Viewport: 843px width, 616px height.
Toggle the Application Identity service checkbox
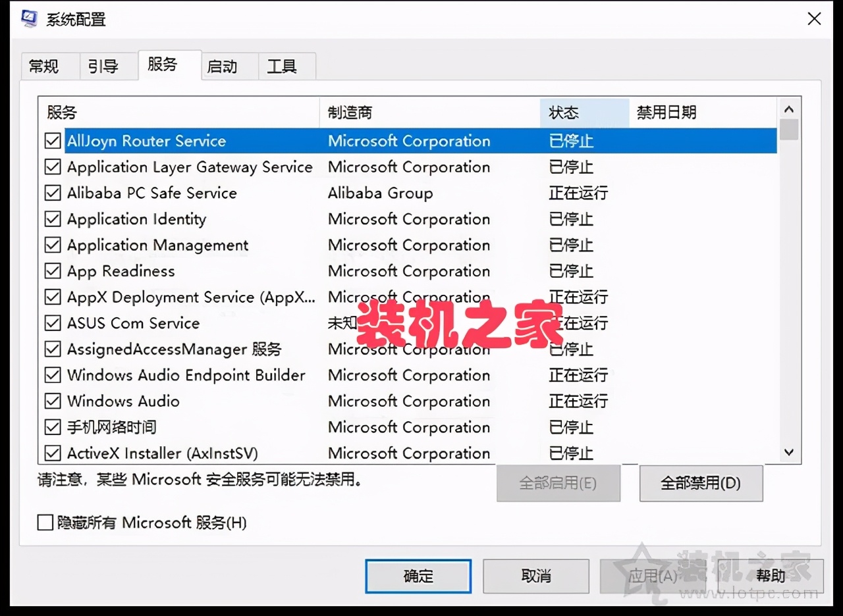53,218
